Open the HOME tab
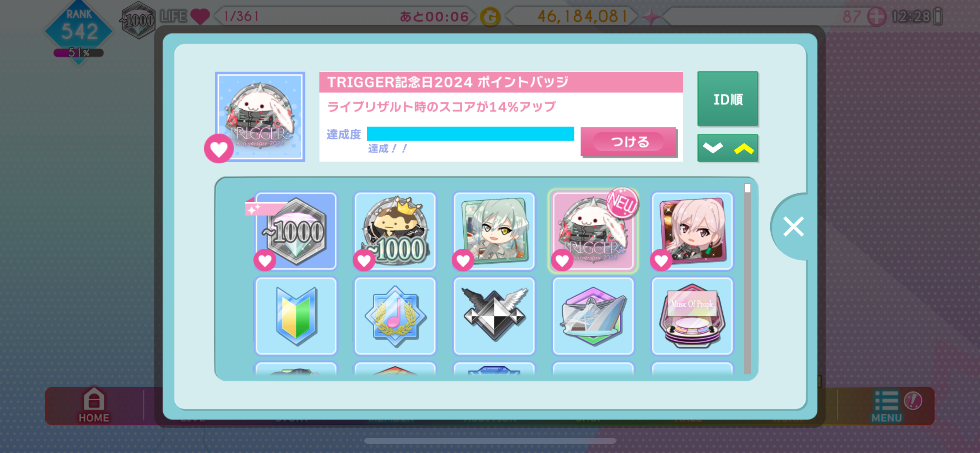The width and height of the screenshot is (980, 453). (94, 405)
